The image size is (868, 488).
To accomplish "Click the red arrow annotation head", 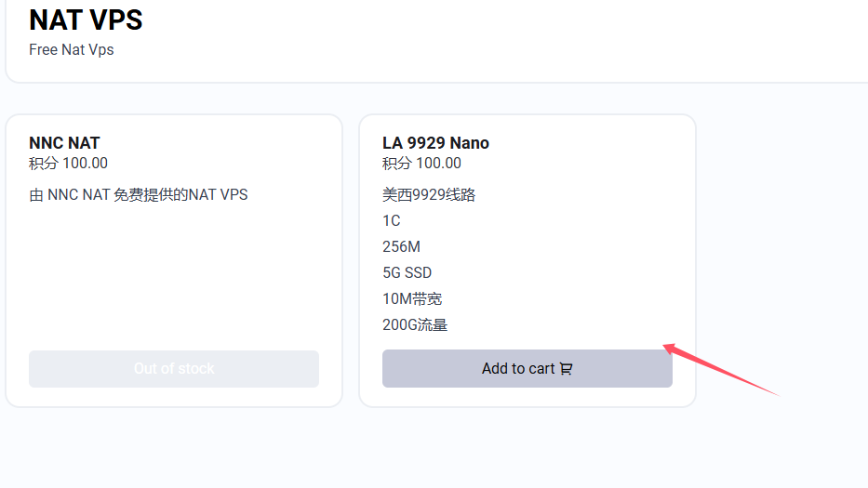I will point(671,349).
